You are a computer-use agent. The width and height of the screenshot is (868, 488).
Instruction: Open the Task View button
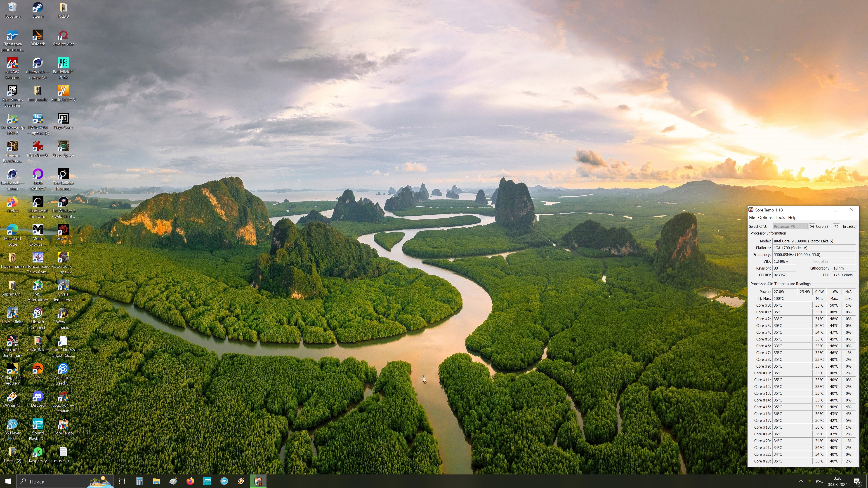pos(122,481)
